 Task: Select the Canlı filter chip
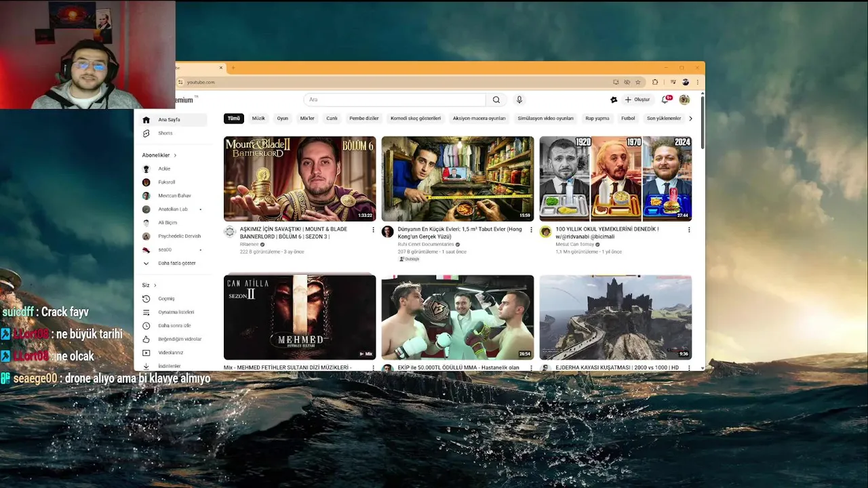point(332,119)
